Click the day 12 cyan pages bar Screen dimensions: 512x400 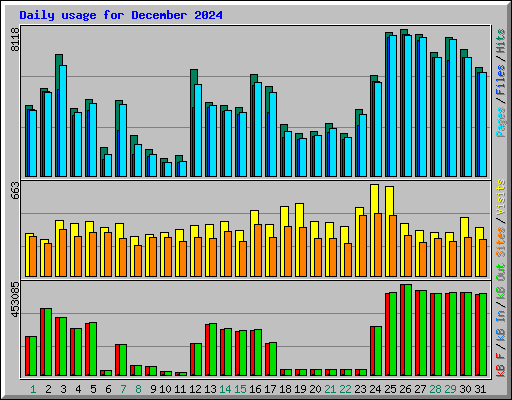tap(198, 130)
